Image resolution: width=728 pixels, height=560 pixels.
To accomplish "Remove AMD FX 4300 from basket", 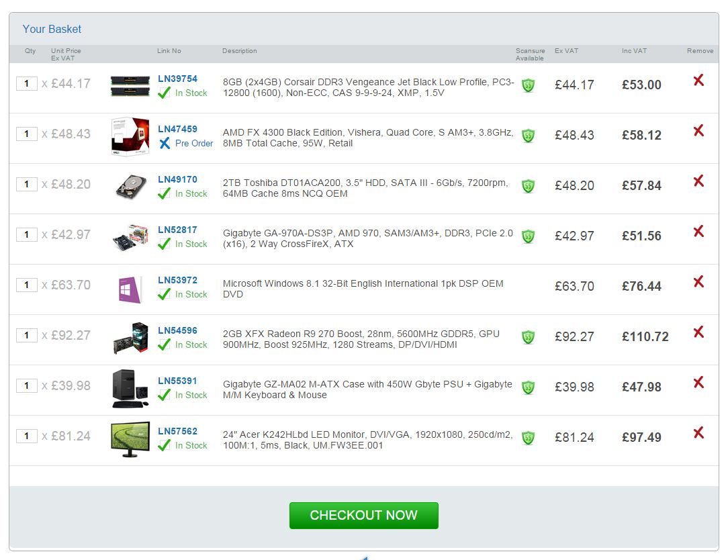I will (698, 130).
